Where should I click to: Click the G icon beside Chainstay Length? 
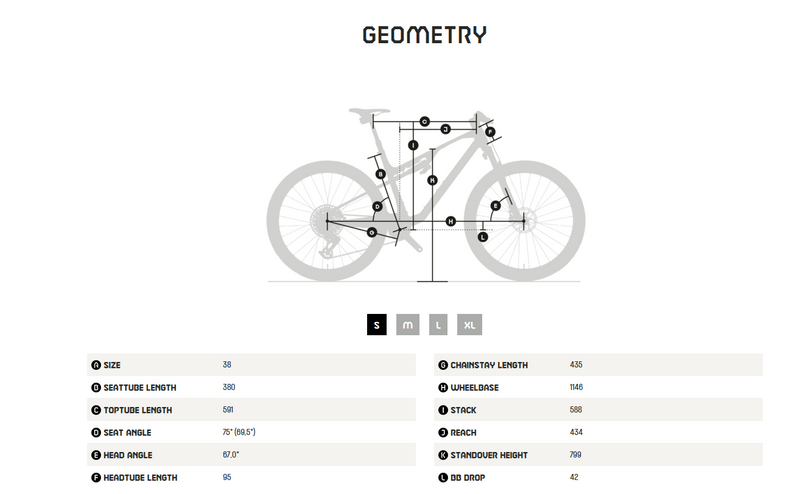pos(443,365)
